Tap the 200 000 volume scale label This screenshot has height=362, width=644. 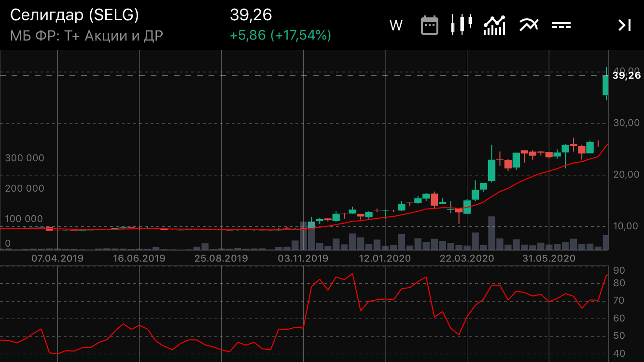coord(25,189)
